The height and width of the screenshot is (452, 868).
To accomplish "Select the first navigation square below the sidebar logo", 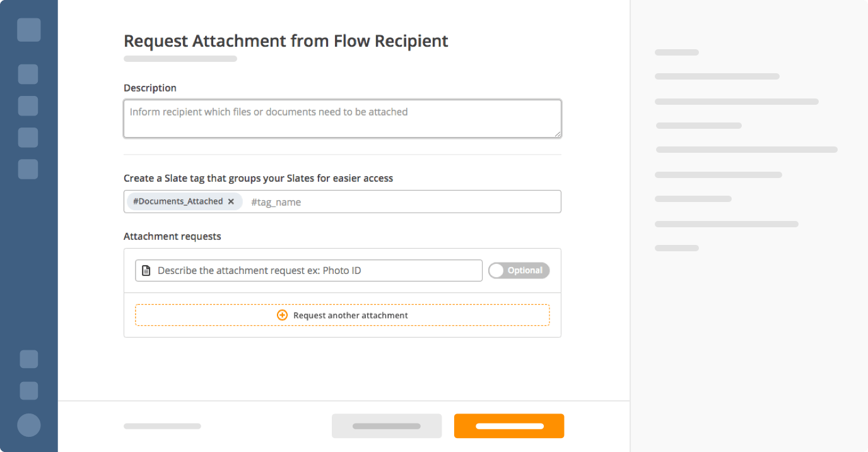I will (28, 74).
